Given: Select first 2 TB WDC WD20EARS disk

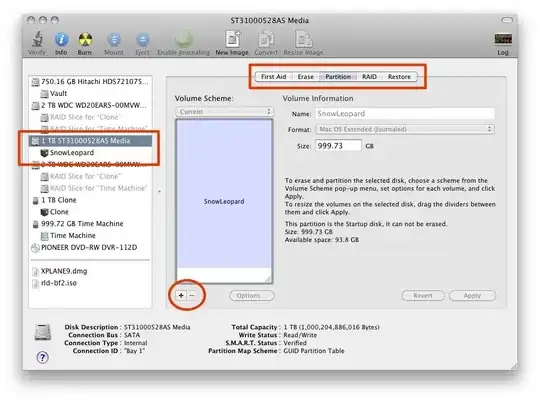Looking at the screenshot, I should pyautogui.click(x=91, y=105).
